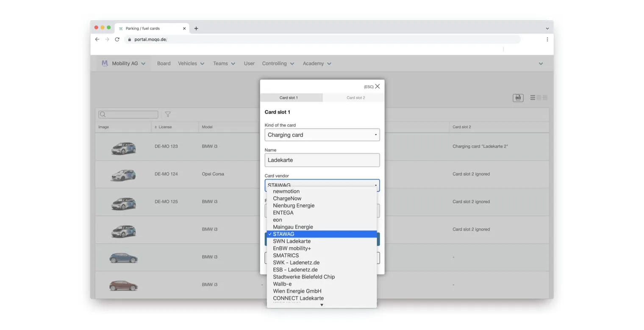This screenshot has height=330, width=644.
Task: Open the Kind of the card dropdown
Action: click(322, 135)
